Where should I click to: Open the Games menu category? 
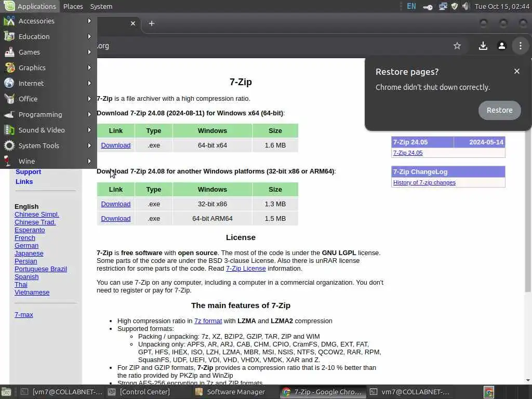click(x=48, y=52)
